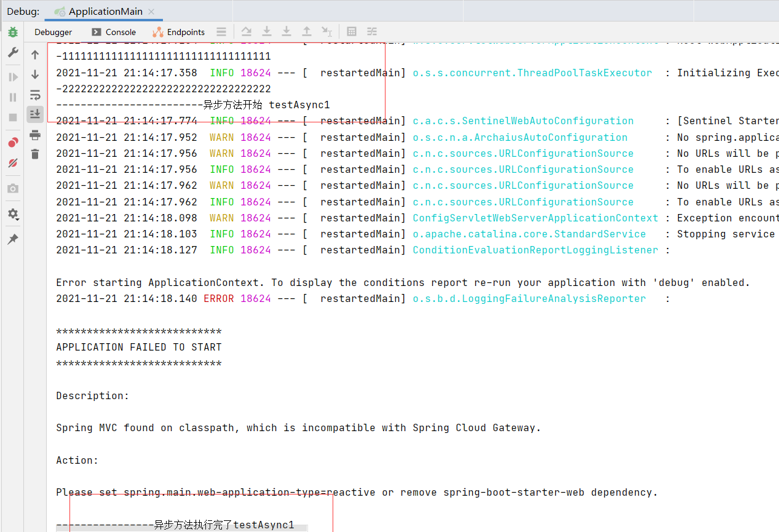This screenshot has width=779, height=532.
Task: Open the gear settings dropdown
Action: [12, 213]
